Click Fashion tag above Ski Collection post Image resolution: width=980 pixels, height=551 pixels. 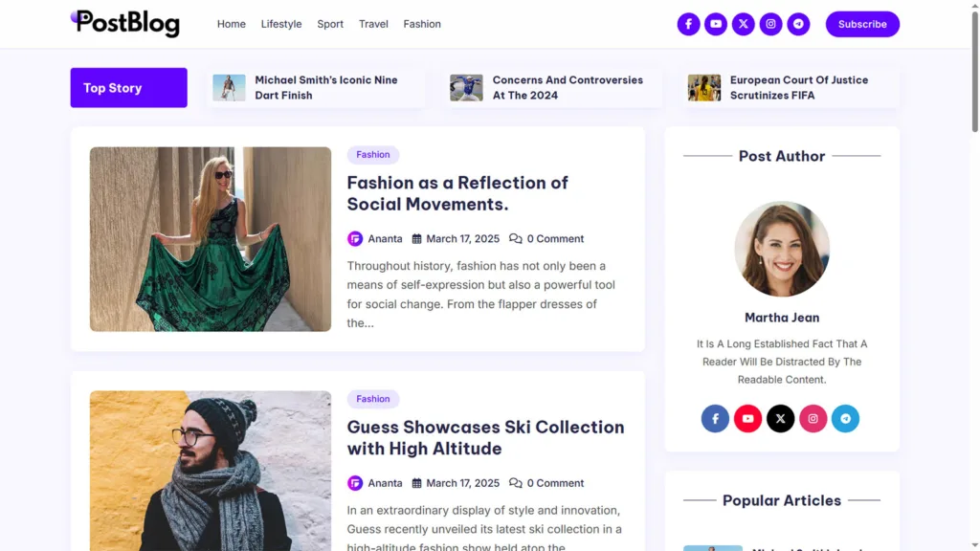pyautogui.click(x=373, y=399)
